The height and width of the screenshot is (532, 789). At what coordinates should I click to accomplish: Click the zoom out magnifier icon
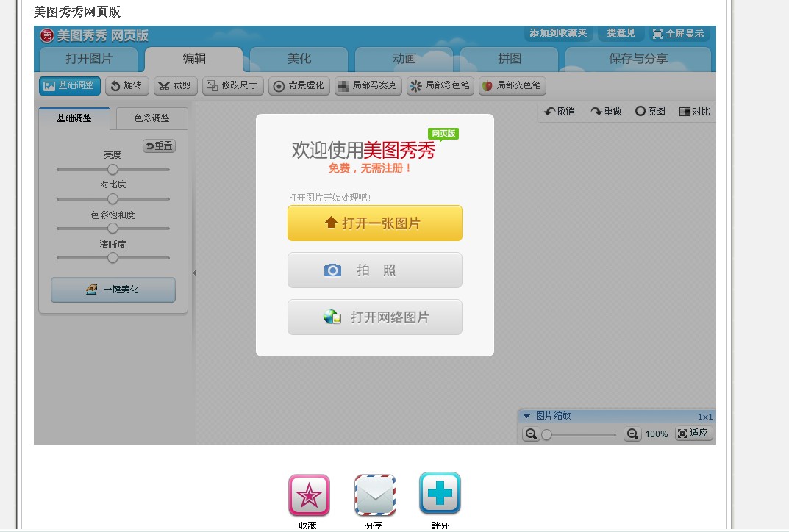point(531,434)
